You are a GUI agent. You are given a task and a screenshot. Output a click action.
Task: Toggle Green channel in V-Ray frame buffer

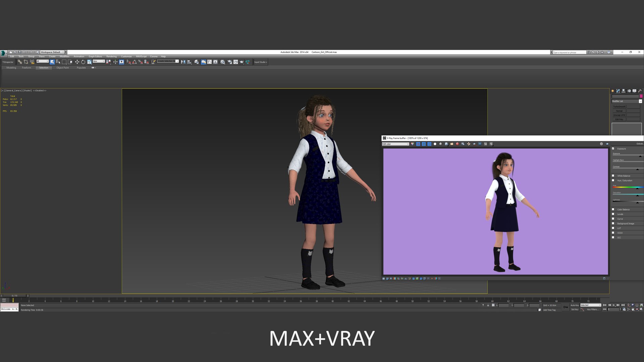pos(424,144)
